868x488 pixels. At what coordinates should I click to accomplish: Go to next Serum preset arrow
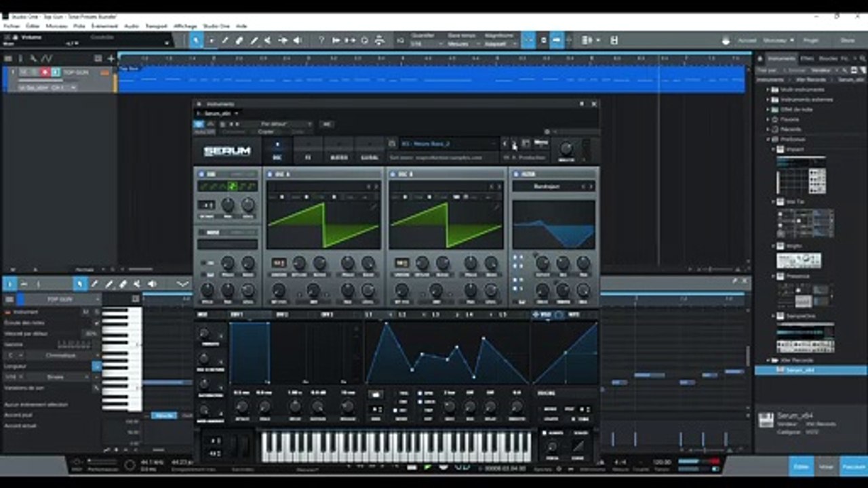click(x=514, y=144)
